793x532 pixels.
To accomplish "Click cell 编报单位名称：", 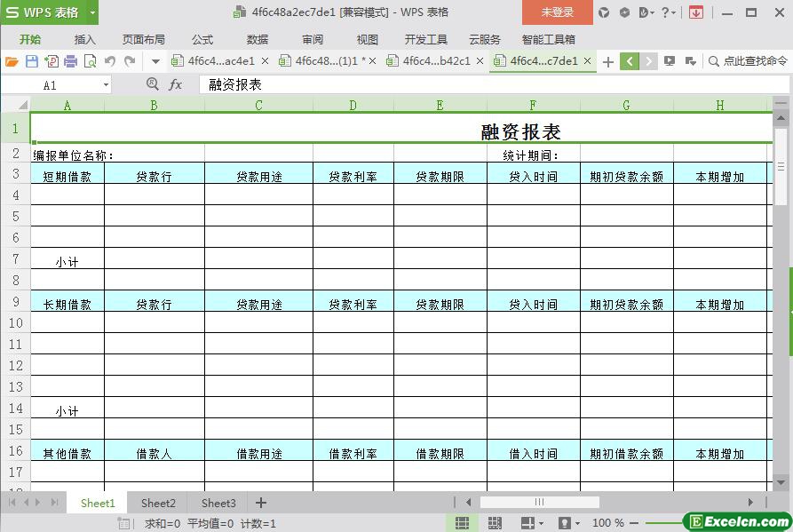I will [x=74, y=155].
